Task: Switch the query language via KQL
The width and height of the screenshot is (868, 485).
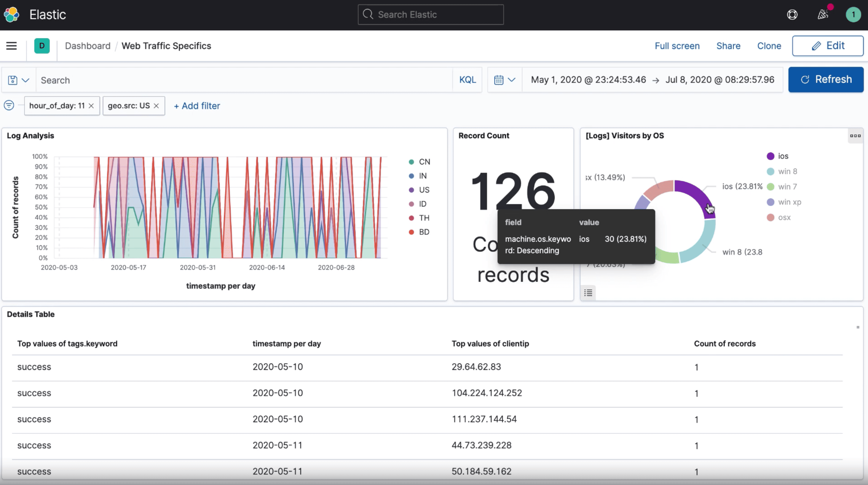Action: coord(467,80)
